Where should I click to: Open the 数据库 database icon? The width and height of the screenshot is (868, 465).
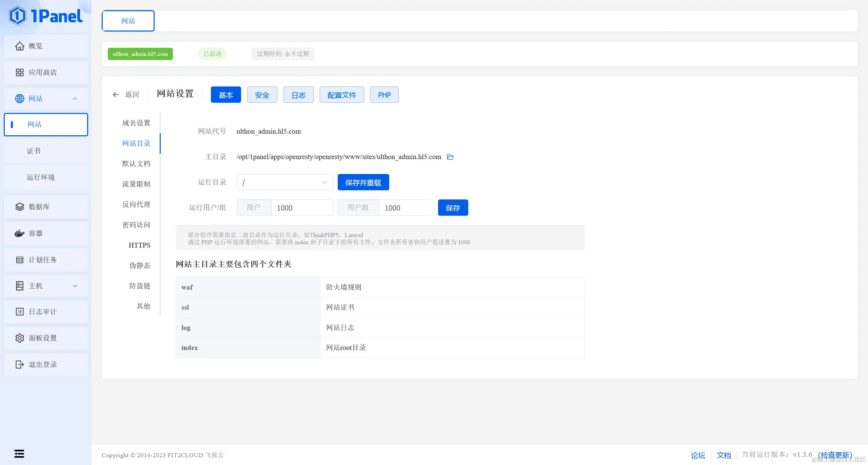pyautogui.click(x=20, y=207)
